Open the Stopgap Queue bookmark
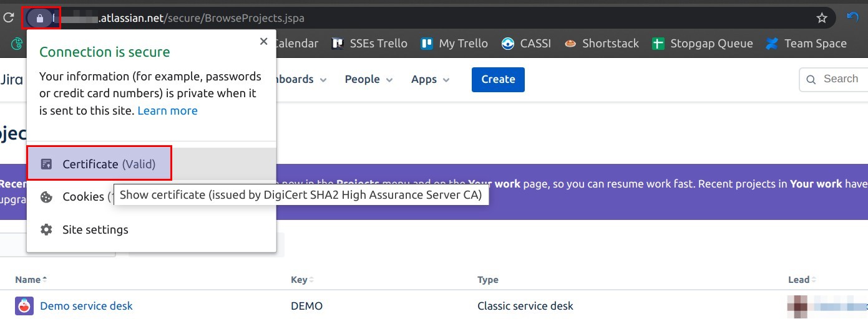This screenshot has height=329, width=868. pos(703,44)
